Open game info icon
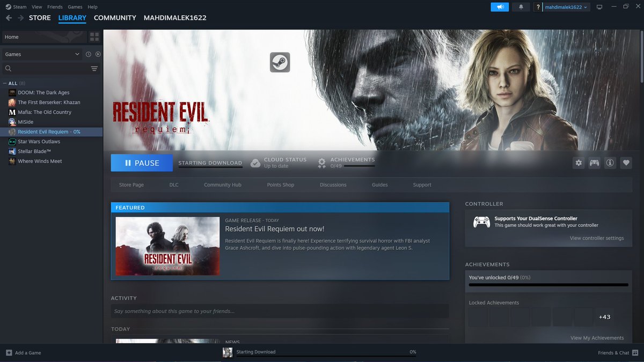The width and height of the screenshot is (644, 362). pos(610,163)
